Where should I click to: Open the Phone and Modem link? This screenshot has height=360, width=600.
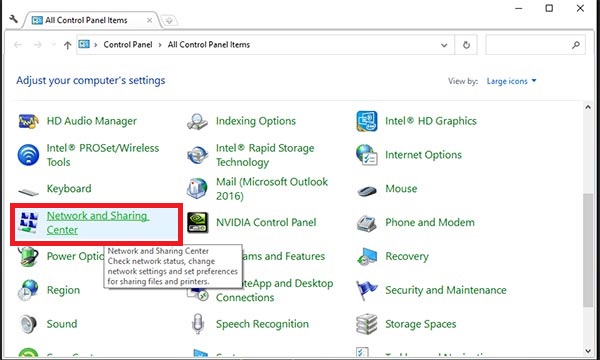(430, 223)
